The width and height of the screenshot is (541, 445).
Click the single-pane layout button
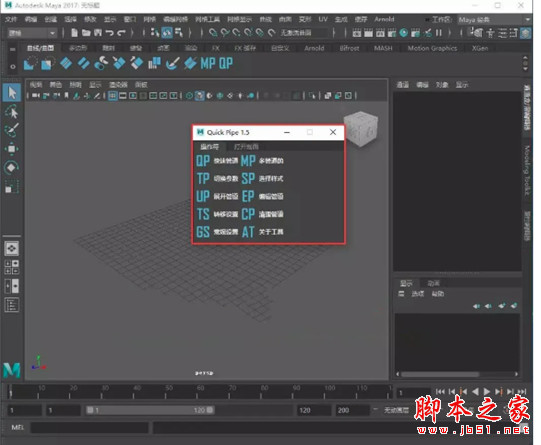[11, 248]
